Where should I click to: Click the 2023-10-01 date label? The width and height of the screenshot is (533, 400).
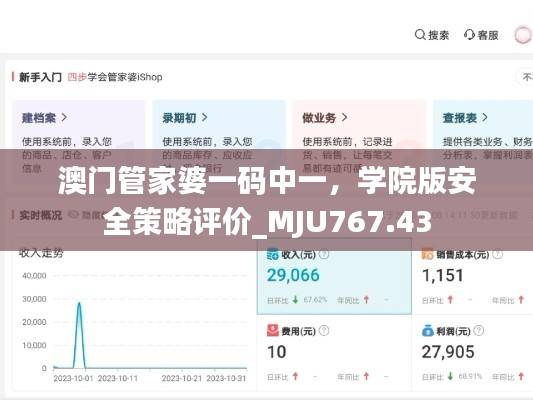pyautogui.click(x=73, y=378)
